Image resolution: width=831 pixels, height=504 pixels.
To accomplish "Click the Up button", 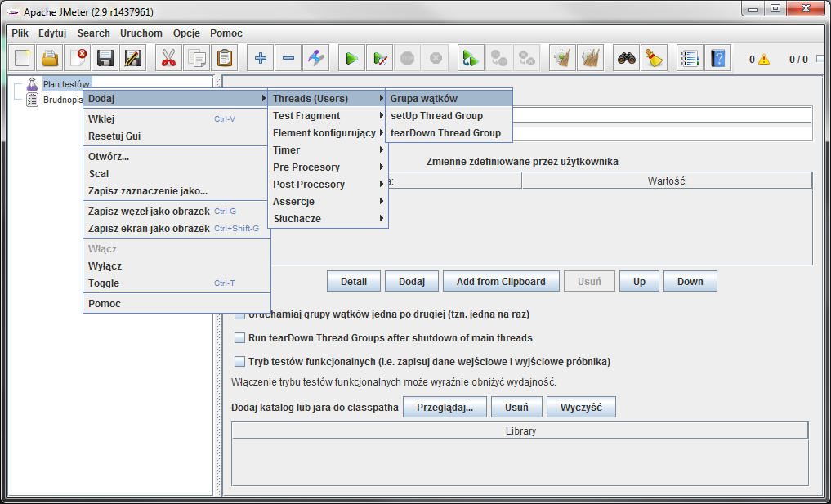I will (x=639, y=282).
